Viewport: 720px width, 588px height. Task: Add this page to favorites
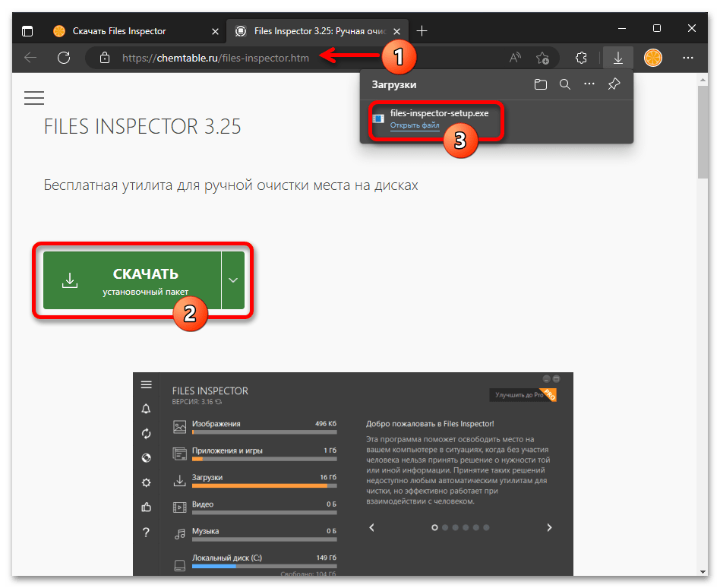pyautogui.click(x=542, y=58)
